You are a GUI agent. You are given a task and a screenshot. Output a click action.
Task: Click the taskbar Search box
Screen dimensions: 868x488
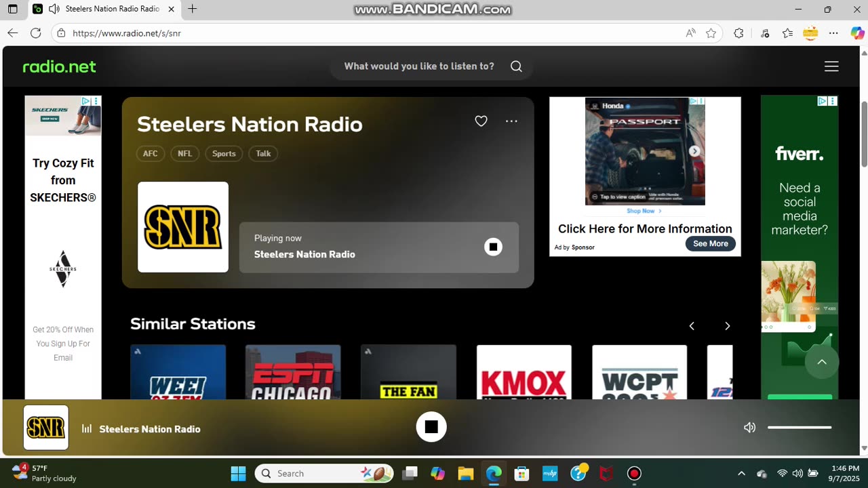324,473
